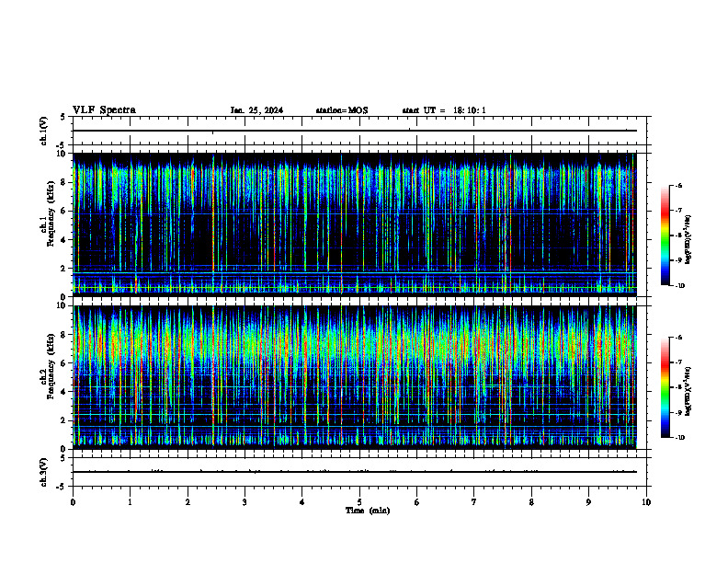The image size is (728, 563).
Task: Click the time axis tick label "0"
Action: coord(73,502)
